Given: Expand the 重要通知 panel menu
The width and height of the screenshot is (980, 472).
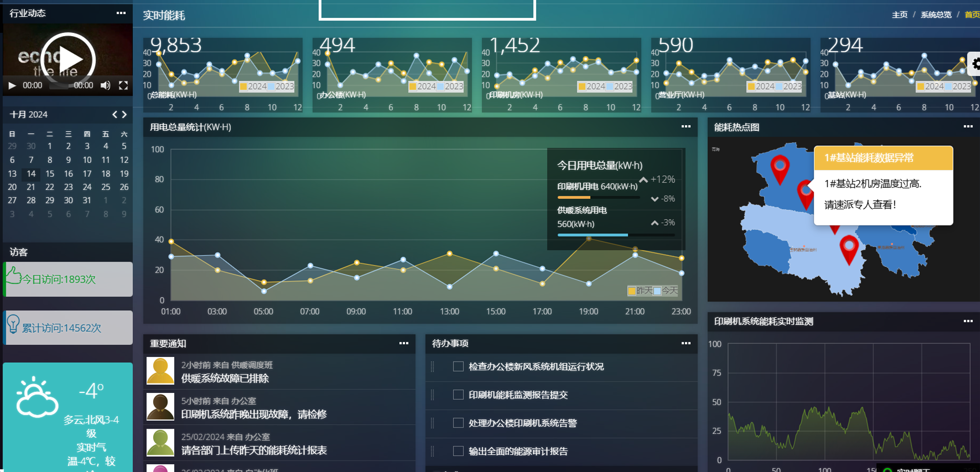Looking at the screenshot, I should 404,343.
